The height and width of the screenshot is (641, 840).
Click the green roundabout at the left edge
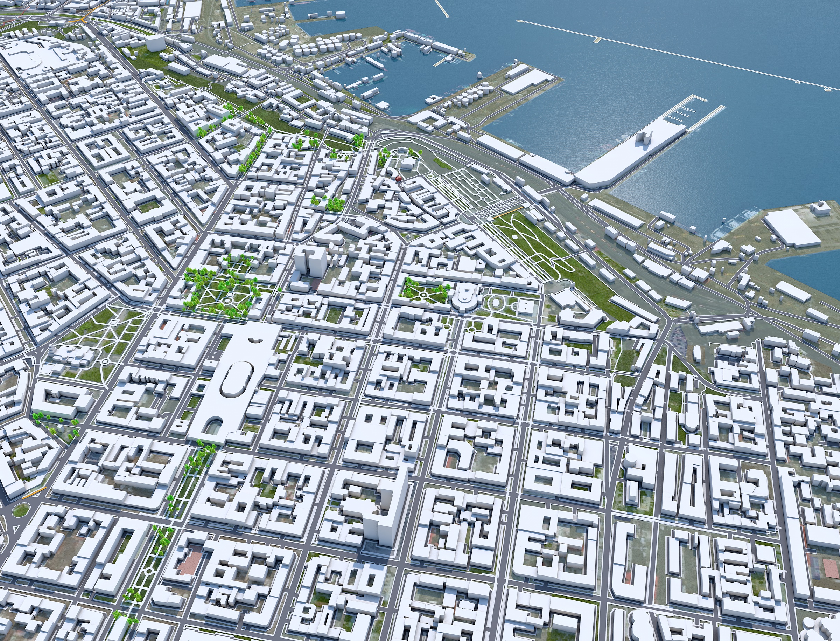point(21,510)
